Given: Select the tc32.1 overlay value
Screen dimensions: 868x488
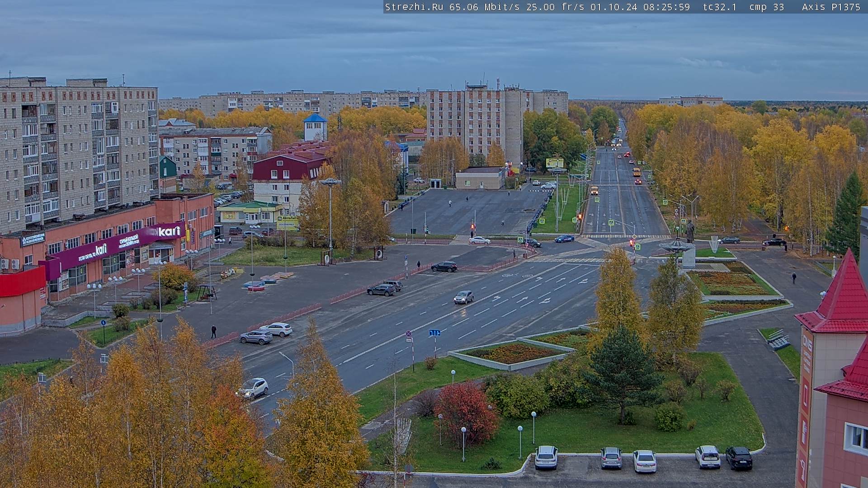Looking at the screenshot, I should click(x=720, y=7).
